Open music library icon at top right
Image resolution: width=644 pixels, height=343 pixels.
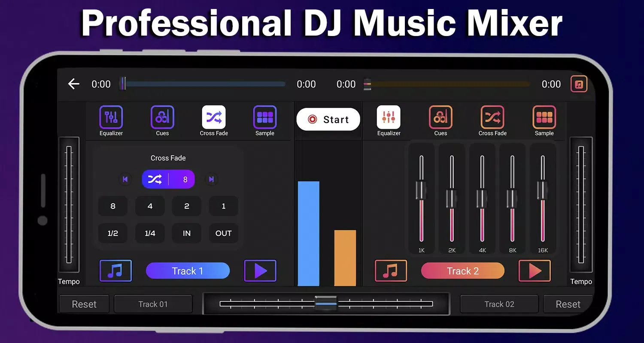click(578, 84)
